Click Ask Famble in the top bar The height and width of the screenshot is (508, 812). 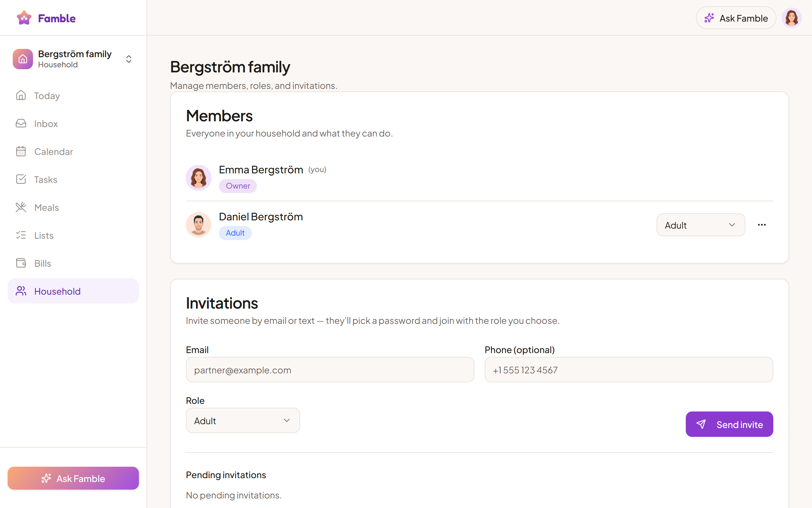point(736,18)
